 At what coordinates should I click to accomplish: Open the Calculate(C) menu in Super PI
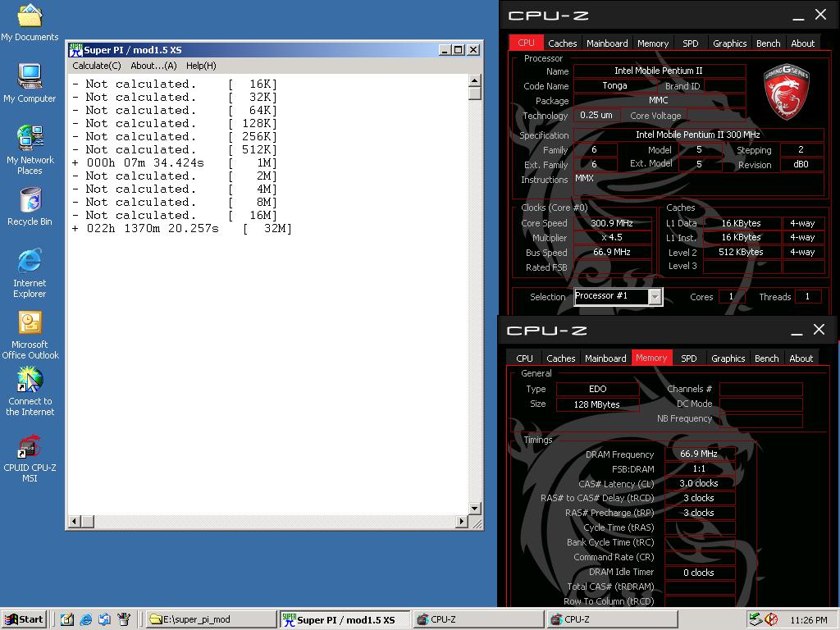[x=97, y=66]
